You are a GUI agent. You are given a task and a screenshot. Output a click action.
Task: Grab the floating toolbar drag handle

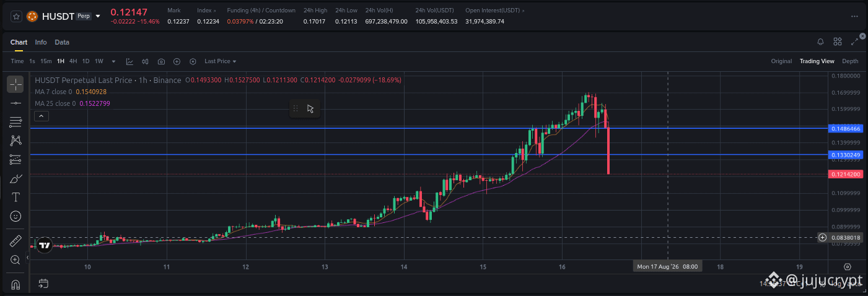tap(296, 108)
